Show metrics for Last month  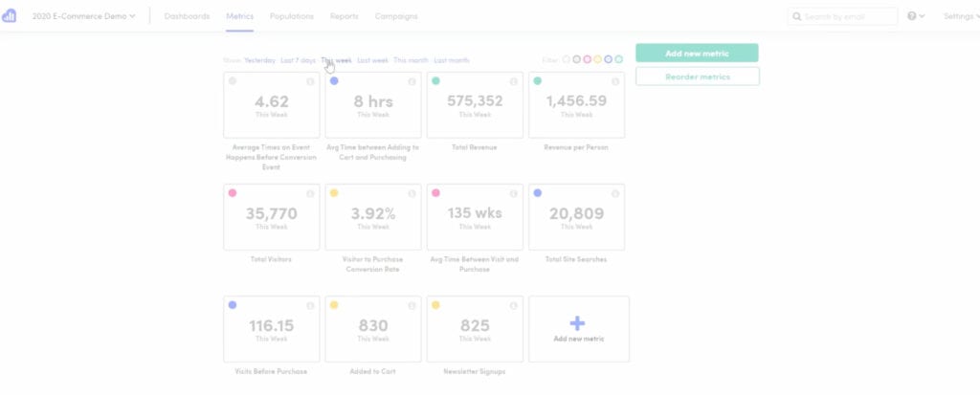[x=452, y=60]
